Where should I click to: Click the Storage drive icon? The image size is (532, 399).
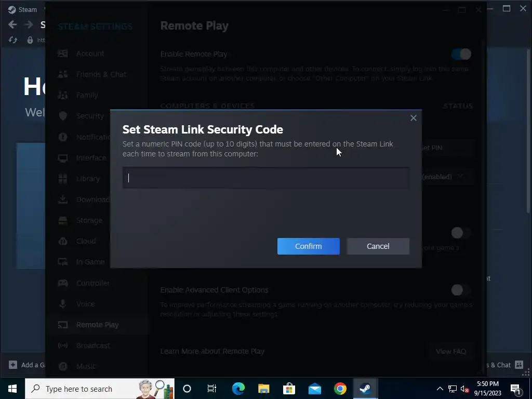63,220
